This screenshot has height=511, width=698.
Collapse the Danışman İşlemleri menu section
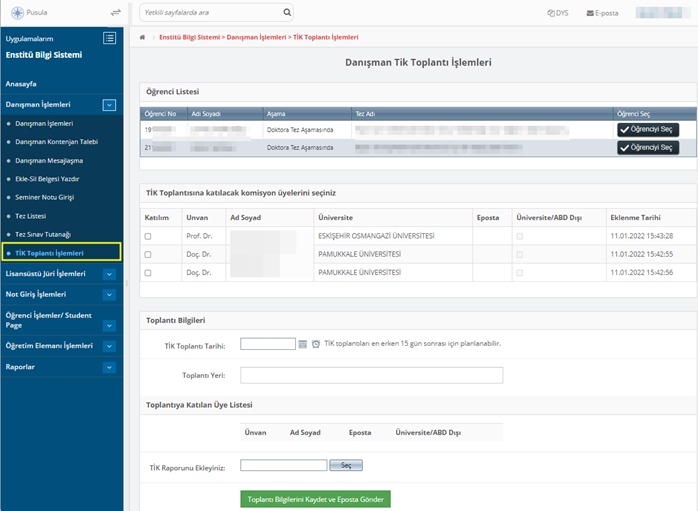tap(109, 105)
